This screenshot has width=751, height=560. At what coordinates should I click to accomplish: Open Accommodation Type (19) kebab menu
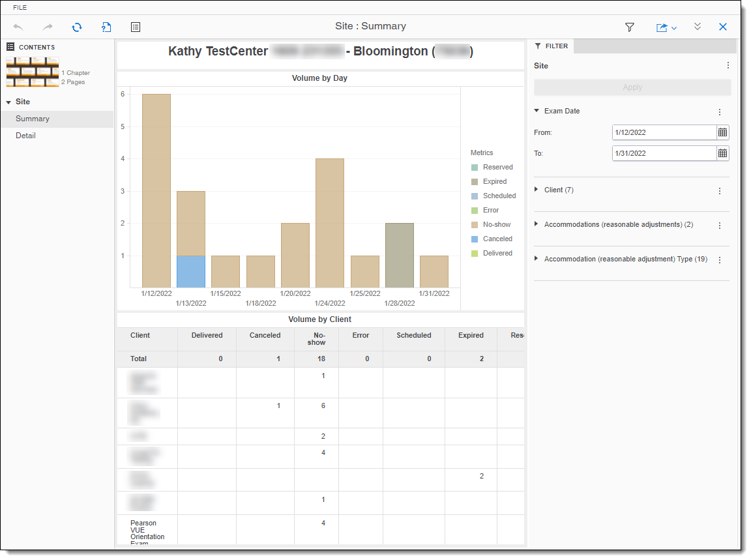(x=720, y=259)
